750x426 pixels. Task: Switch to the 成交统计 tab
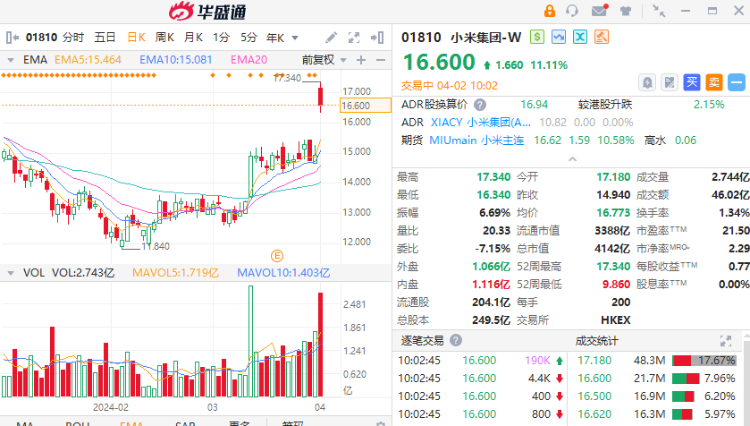[596, 340]
